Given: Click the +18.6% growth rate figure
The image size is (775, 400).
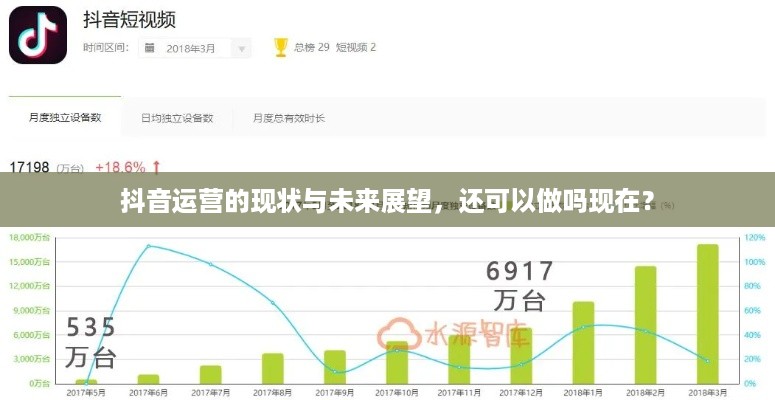Looking at the screenshot, I should coord(120,168).
